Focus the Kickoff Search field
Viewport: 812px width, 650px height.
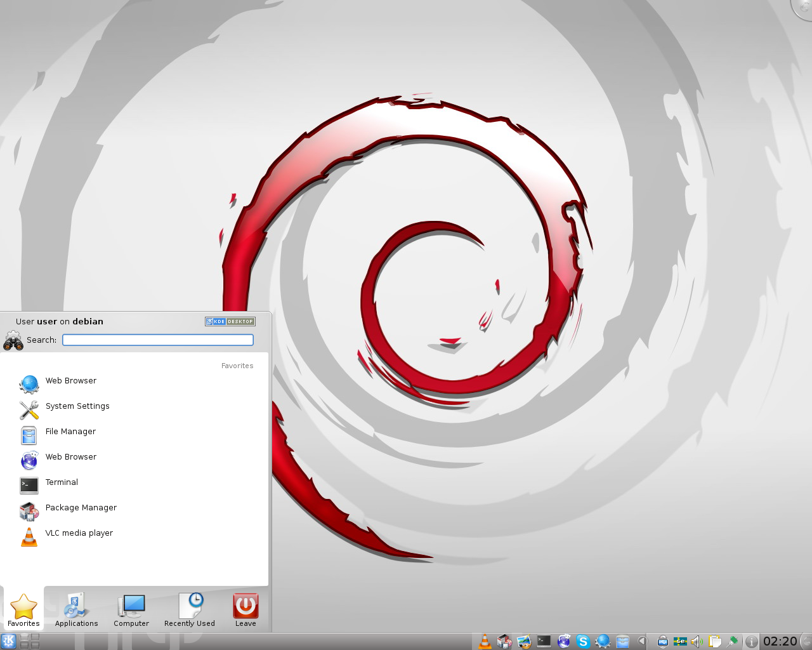click(158, 340)
